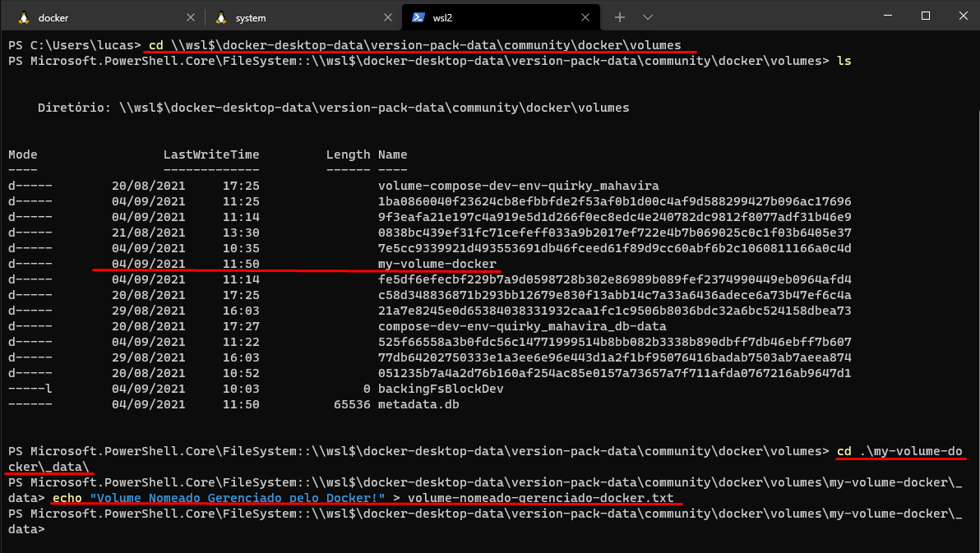Screen dimensions: 980x553
Task: Minimize the terminal window
Action: tap(888, 16)
